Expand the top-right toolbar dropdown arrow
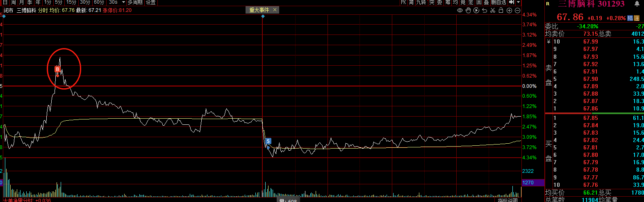Viewport: 644px width, 202px height. [x=519, y=2]
